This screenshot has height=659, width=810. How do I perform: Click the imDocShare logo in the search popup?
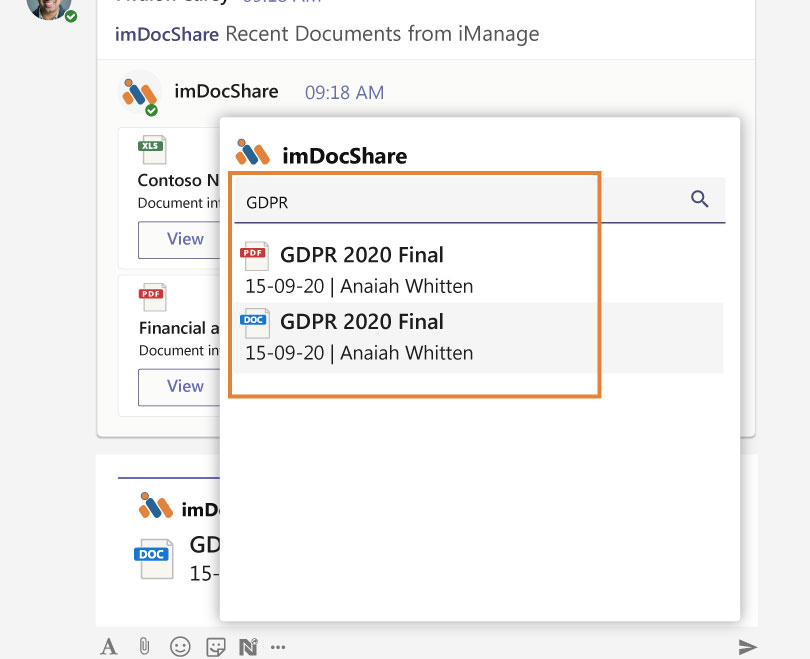click(x=252, y=152)
